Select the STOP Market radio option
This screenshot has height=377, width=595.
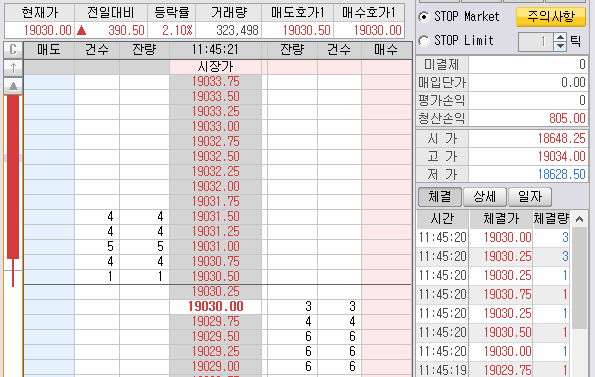pyautogui.click(x=423, y=17)
